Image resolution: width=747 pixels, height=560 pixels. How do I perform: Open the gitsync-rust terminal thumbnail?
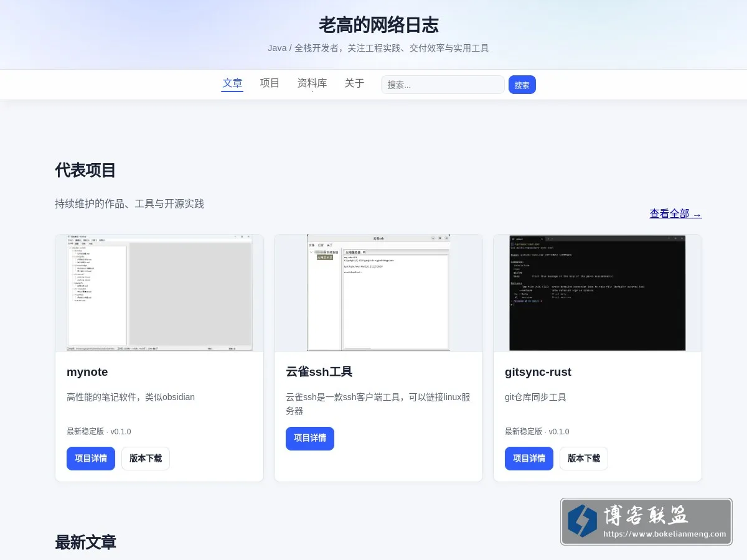click(x=598, y=293)
